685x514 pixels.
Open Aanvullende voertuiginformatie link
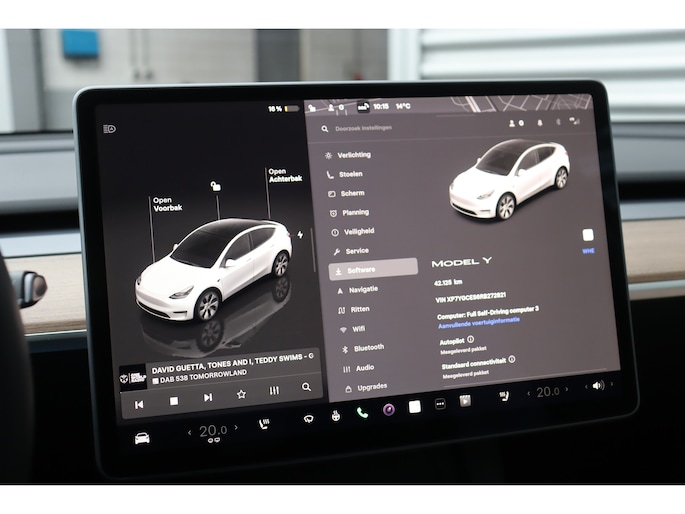click(480, 320)
